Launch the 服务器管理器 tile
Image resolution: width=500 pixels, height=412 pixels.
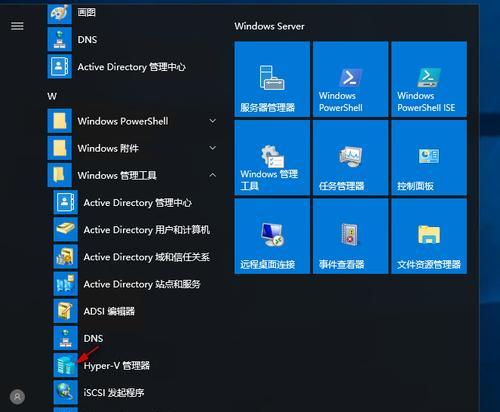coord(272,79)
